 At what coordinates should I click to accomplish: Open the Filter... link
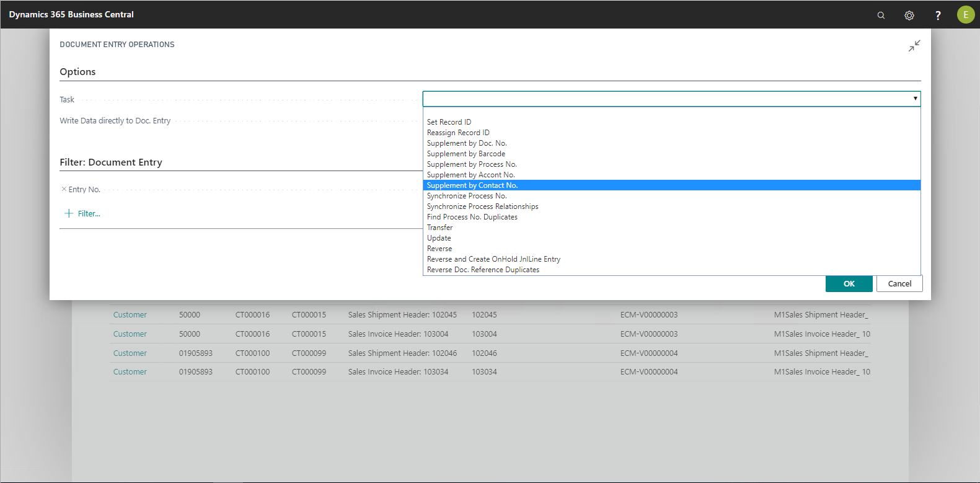click(x=89, y=214)
